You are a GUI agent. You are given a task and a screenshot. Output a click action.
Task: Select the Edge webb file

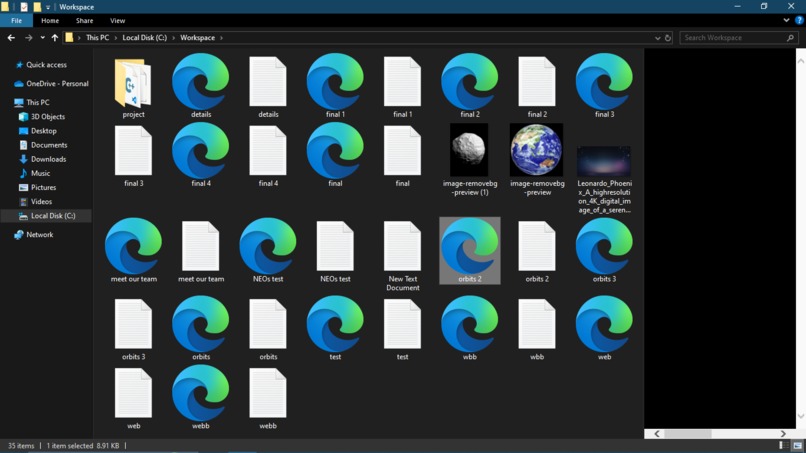pyautogui.click(x=200, y=393)
